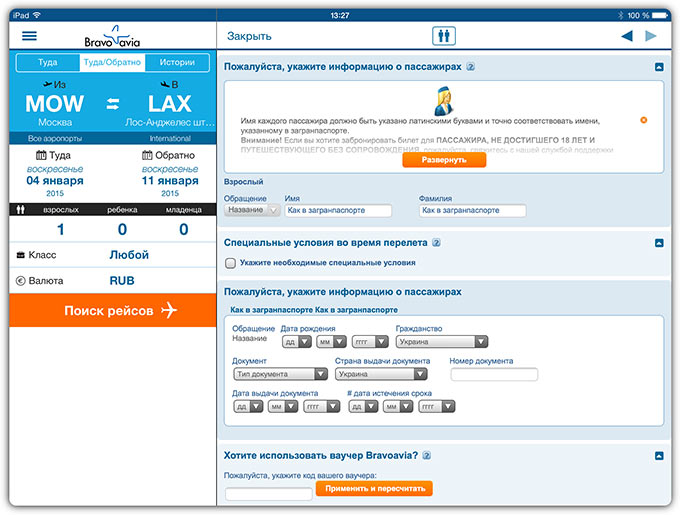Select departure date 04 января

click(55, 181)
